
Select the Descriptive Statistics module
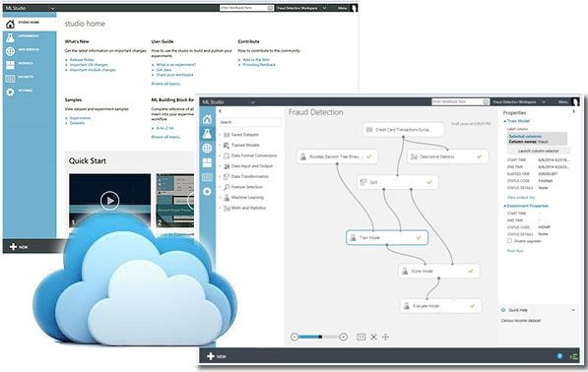[x=448, y=156]
